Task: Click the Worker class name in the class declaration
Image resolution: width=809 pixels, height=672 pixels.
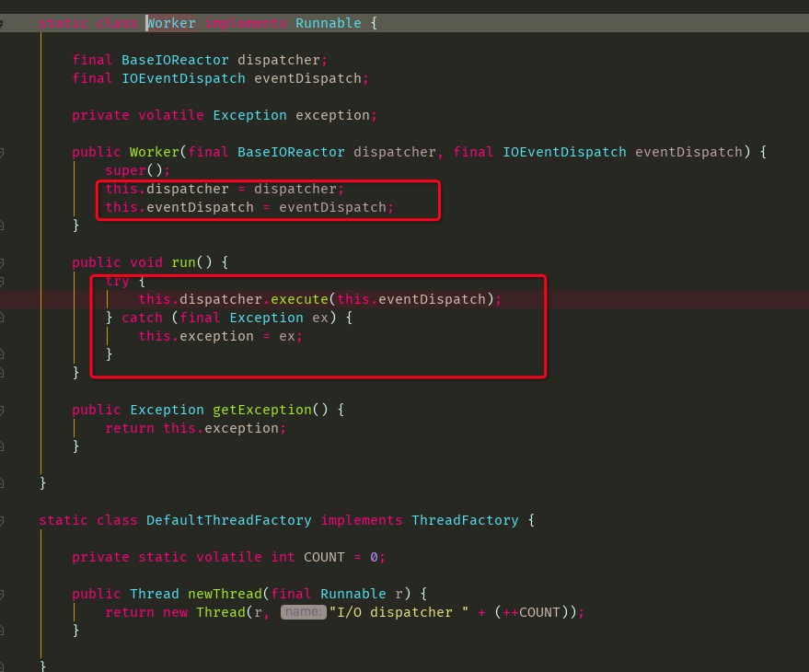Action: coord(171,23)
